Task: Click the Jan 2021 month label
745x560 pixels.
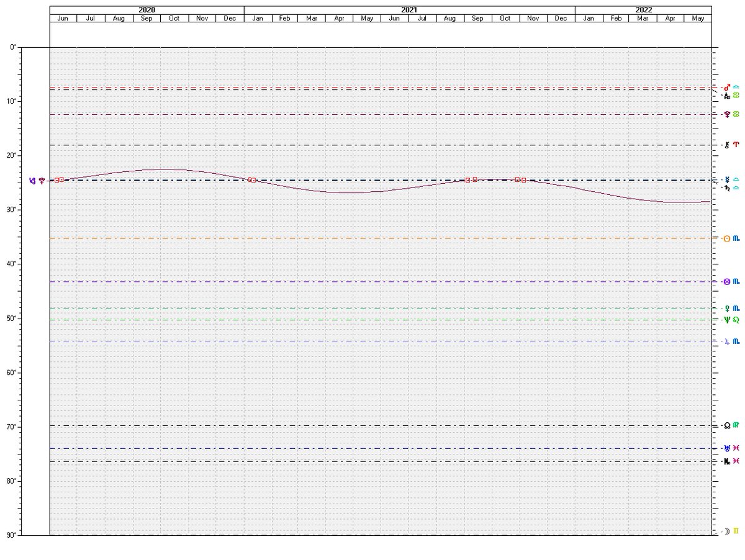Action: [x=258, y=18]
